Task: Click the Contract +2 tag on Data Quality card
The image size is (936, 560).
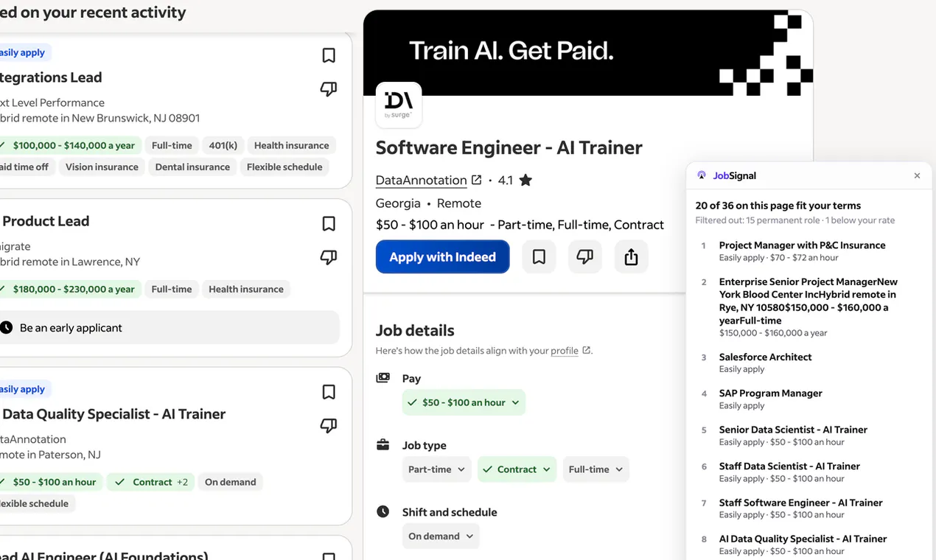Action: pos(151,483)
